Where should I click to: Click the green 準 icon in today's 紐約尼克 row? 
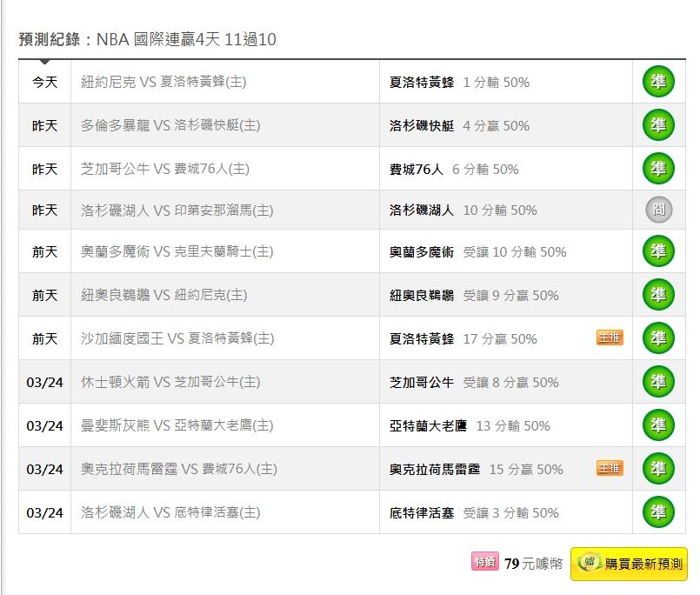658,82
